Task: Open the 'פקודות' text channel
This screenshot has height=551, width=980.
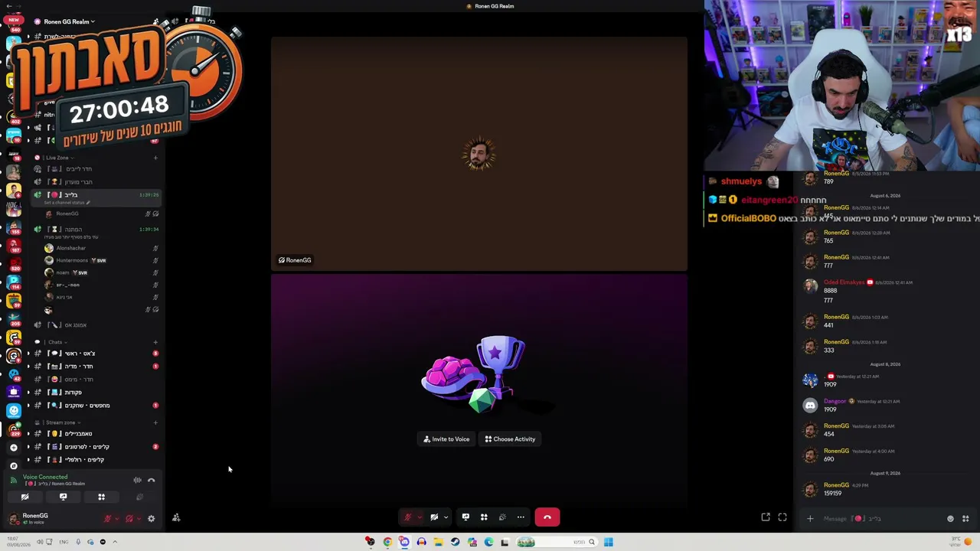Action: click(x=96, y=393)
